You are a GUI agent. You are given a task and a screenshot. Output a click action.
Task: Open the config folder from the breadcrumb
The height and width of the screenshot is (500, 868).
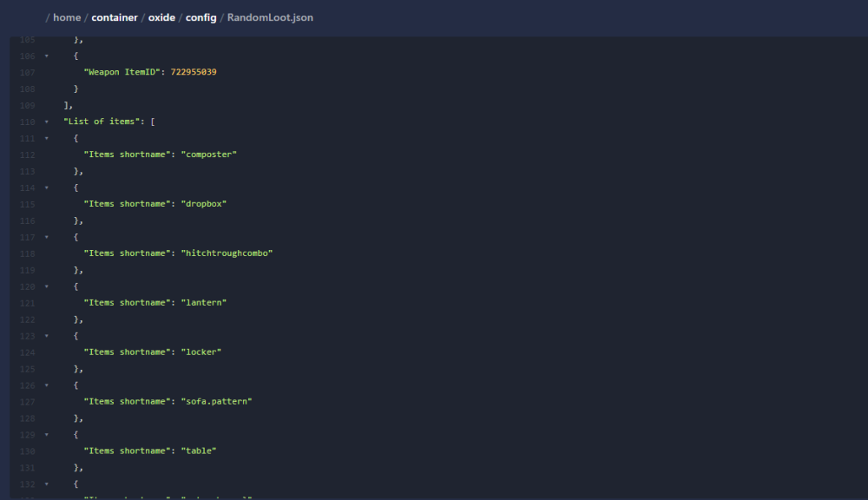tap(201, 16)
